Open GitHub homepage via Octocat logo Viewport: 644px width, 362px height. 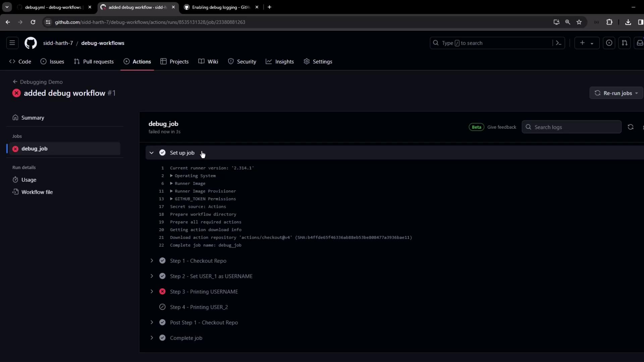tap(31, 43)
